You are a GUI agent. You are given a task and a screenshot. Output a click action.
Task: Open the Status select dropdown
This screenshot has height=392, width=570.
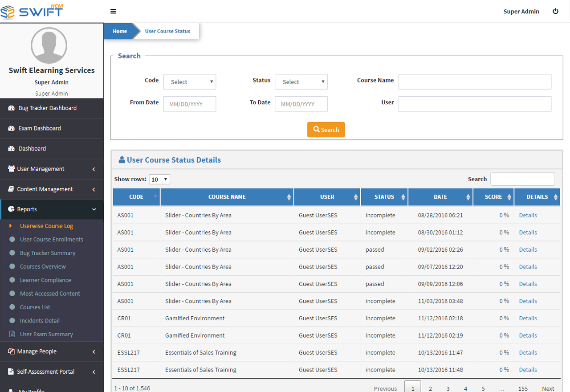coord(301,82)
